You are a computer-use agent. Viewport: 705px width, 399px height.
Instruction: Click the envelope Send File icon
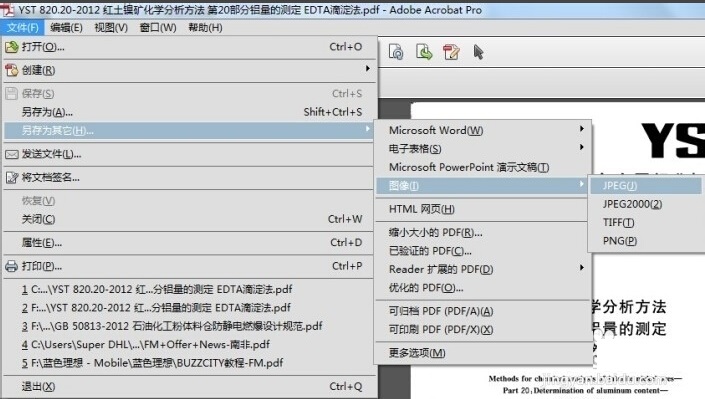12,154
